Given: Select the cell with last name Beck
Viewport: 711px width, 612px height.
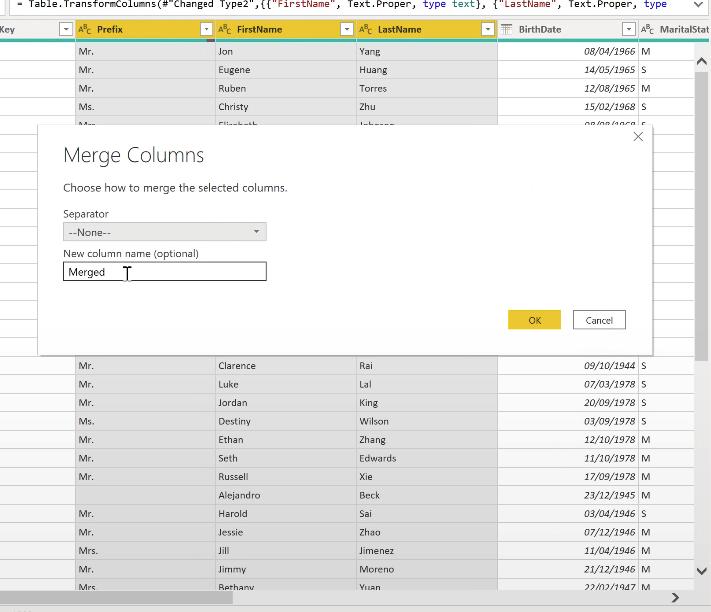Looking at the screenshot, I should coord(427,495).
